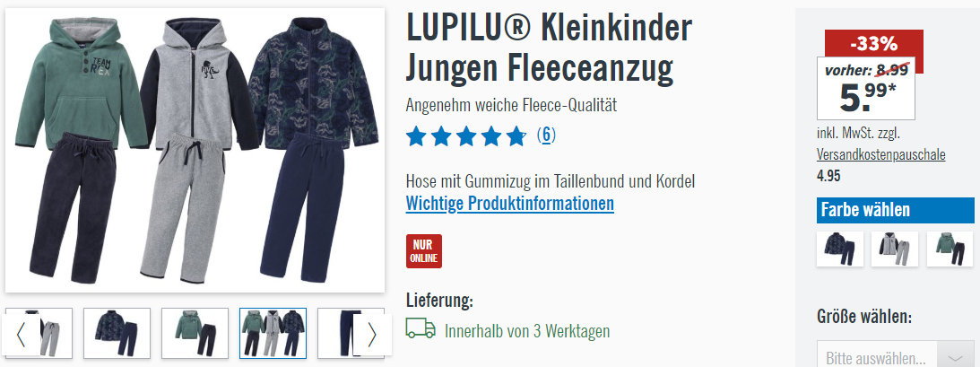Click the 5.99 price box

865,88
